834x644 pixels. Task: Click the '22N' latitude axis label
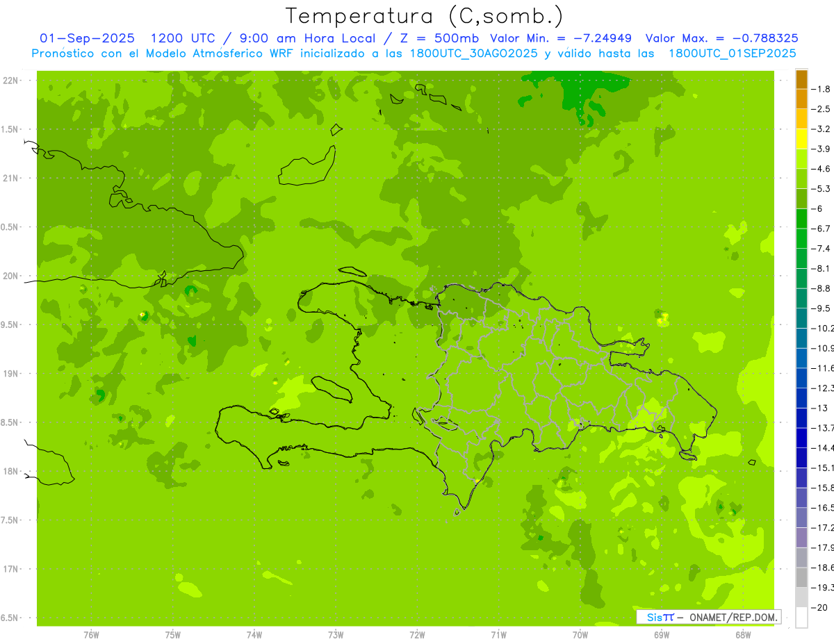[x=10, y=81]
